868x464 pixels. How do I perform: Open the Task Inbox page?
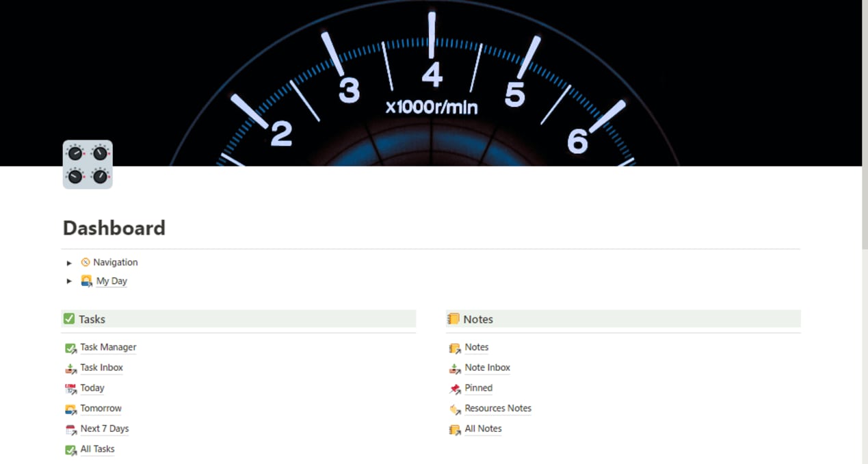pyautogui.click(x=101, y=368)
